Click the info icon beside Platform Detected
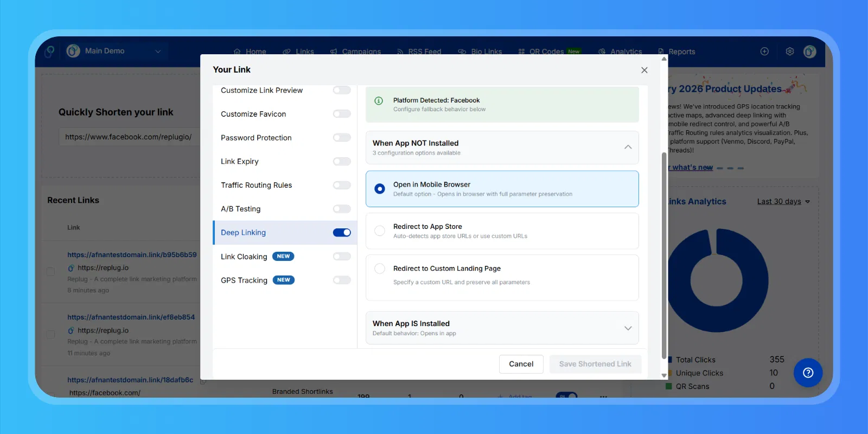Screen dimensions: 868x434 click(x=379, y=101)
